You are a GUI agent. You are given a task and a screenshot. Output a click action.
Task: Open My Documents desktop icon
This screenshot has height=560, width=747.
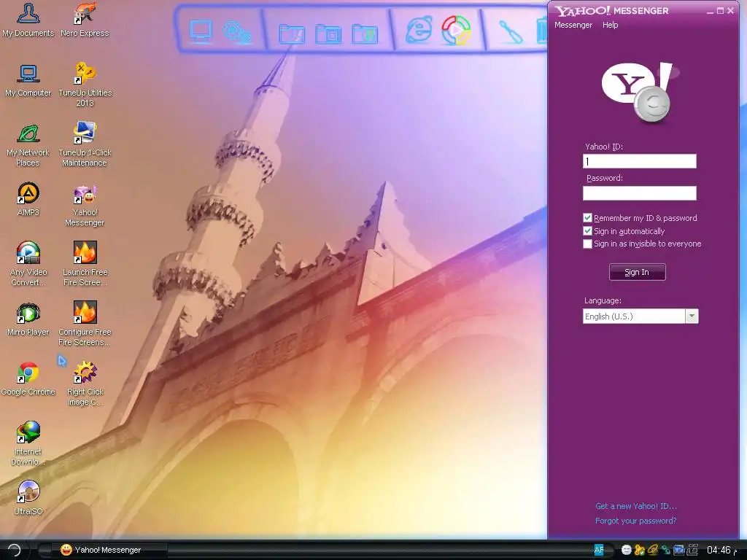pyautogui.click(x=28, y=20)
